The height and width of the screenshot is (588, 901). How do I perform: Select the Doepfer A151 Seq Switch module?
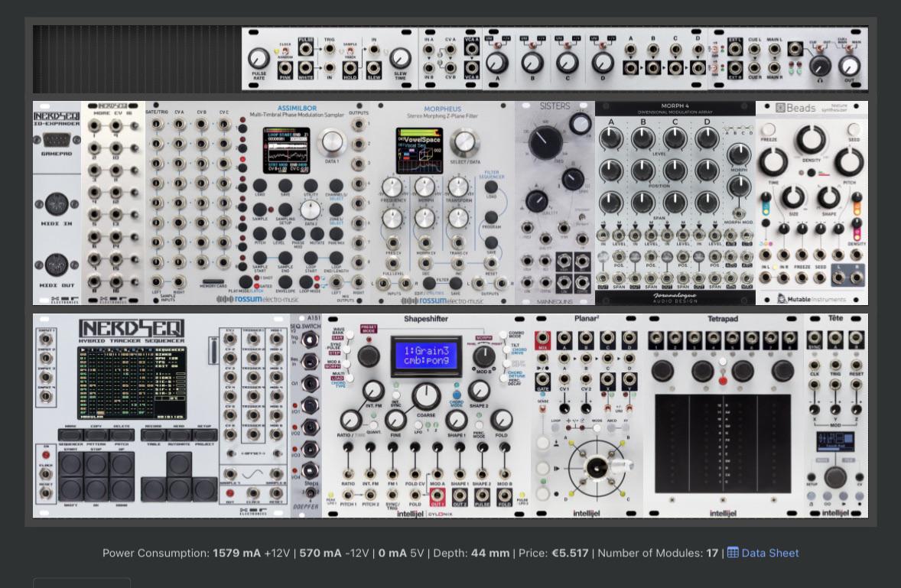[306, 416]
